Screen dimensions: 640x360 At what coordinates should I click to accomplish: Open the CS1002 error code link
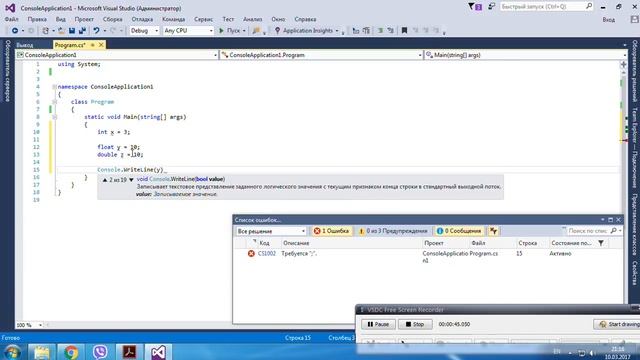coord(267,253)
